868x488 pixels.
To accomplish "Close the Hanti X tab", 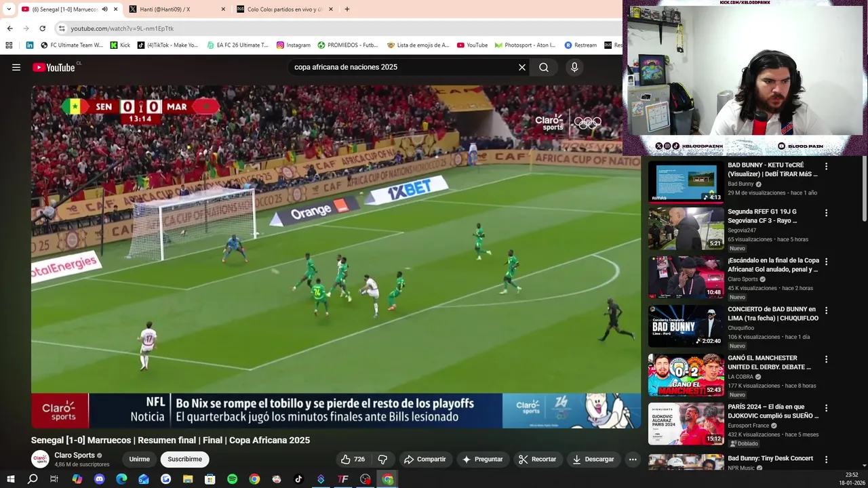I will [x=223, y=9].
